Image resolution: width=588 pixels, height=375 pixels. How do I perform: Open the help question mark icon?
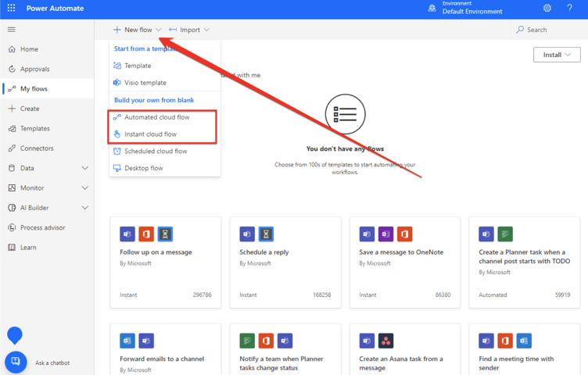coord(569,8)
